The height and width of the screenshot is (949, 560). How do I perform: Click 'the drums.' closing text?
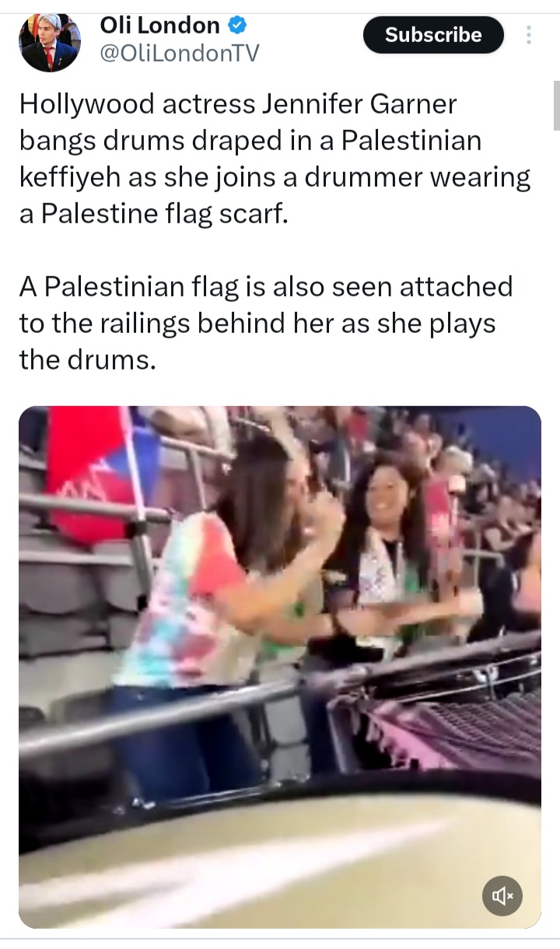pyautogui.click(x=82, y=360)
